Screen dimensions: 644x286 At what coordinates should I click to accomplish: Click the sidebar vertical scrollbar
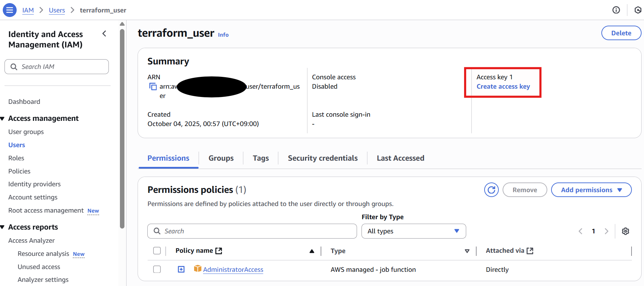point(122,128)
